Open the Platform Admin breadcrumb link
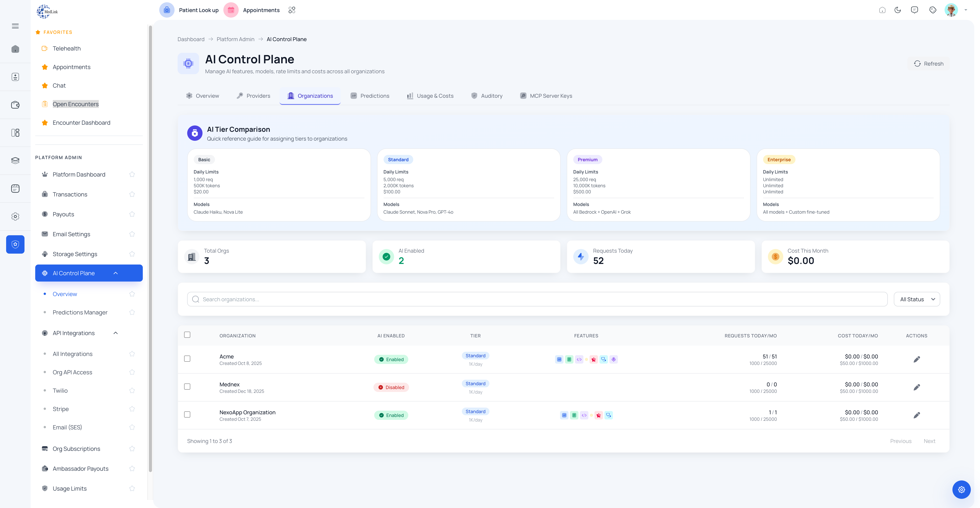 235,39
